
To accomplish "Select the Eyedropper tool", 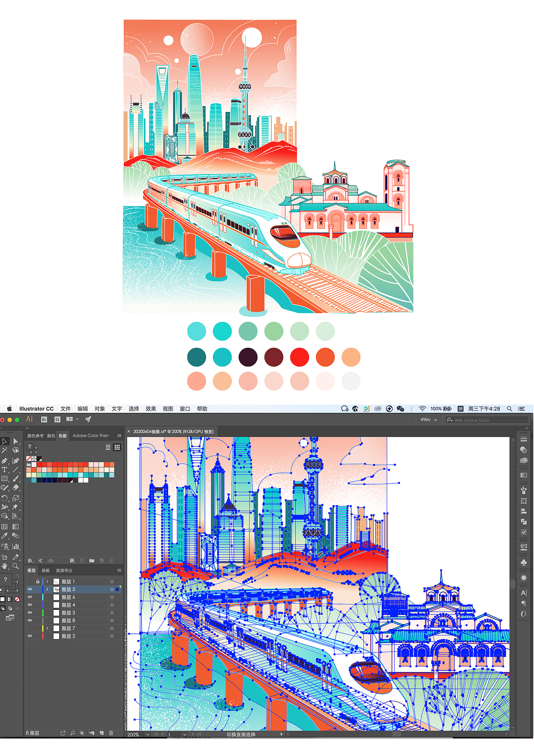I will (x=5, y=536).
